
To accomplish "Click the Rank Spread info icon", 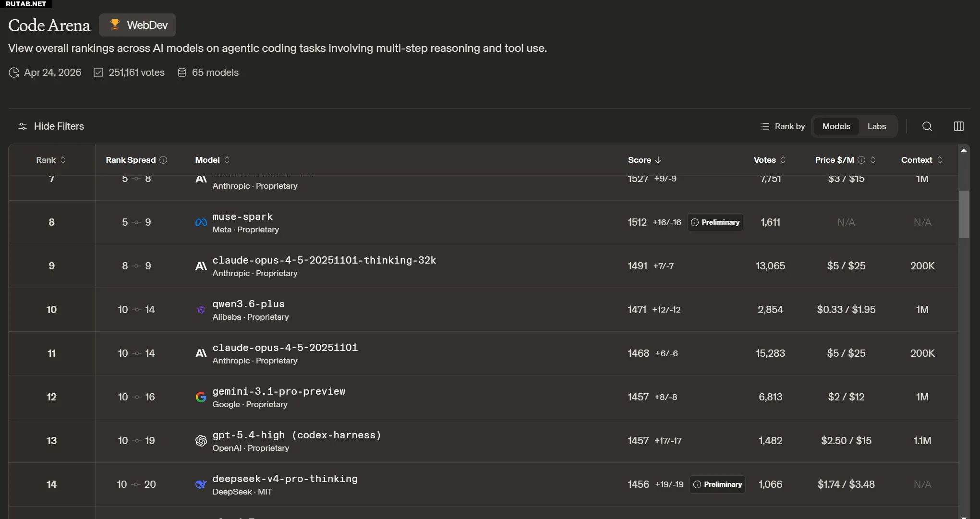I will tap(163, 160).
